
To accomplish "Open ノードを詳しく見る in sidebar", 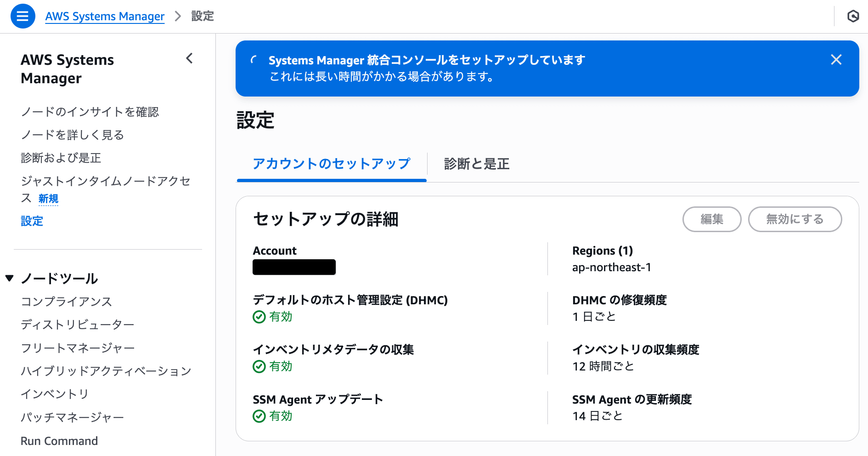I will tap(73, 135).
